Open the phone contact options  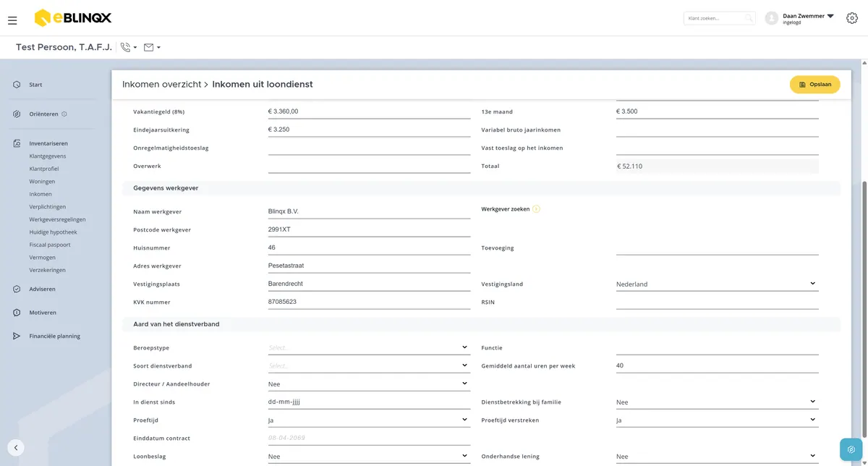tap(129, 48)
